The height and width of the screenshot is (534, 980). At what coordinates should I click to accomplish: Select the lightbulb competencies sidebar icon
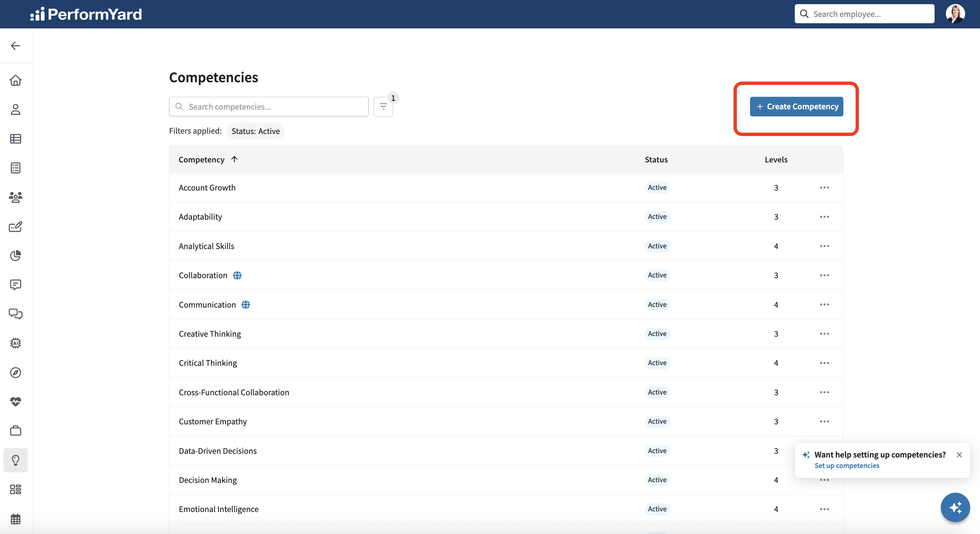[16, 460]
